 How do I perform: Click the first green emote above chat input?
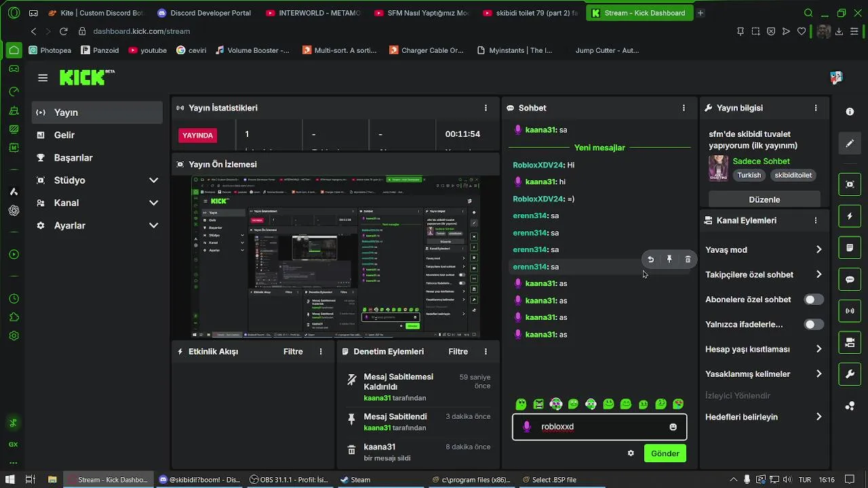point(521,405)
